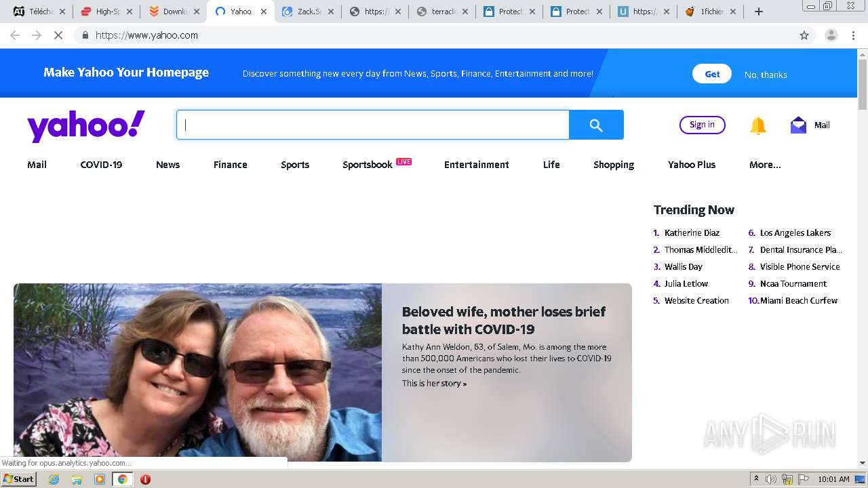Open the couple photo story thumbnail

coord(197,372)
